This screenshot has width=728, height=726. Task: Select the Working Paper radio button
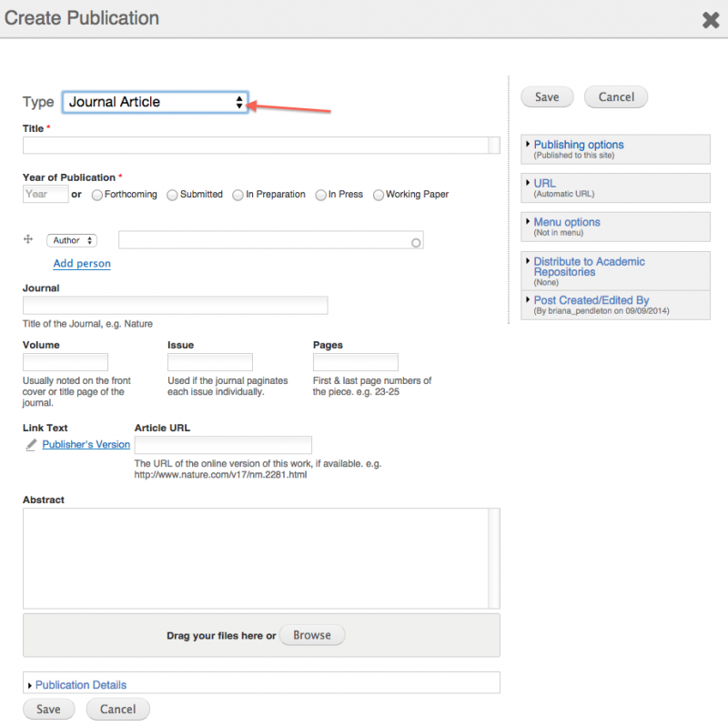click(379, 195)
